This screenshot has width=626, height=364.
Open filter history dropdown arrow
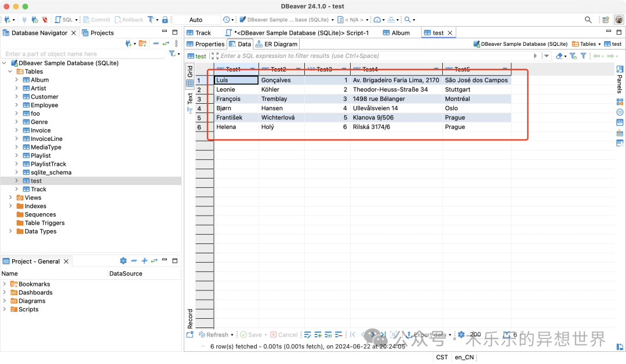coord(547,56)
